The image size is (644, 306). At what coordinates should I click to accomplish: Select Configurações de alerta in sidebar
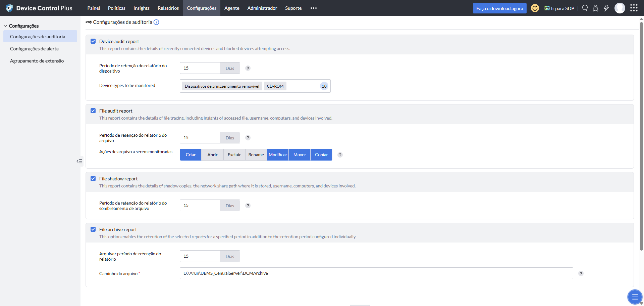34,49
